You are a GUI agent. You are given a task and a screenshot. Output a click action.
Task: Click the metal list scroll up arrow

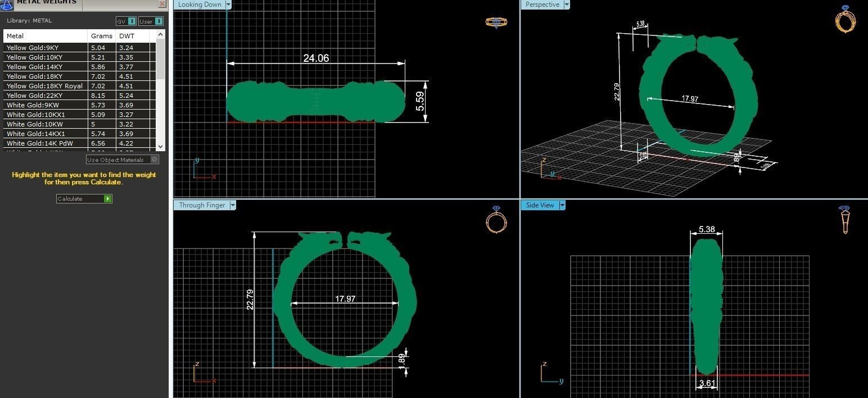[161, 35]
